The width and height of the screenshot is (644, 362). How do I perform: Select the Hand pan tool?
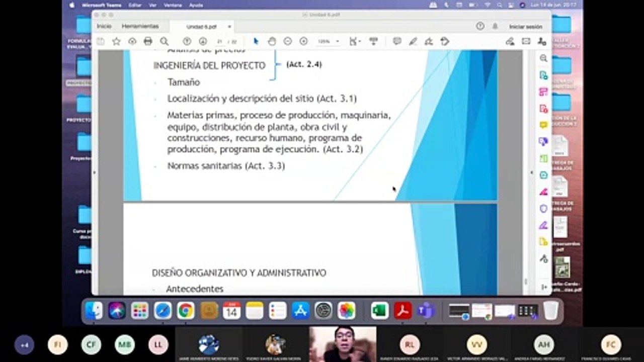point(272,42)
